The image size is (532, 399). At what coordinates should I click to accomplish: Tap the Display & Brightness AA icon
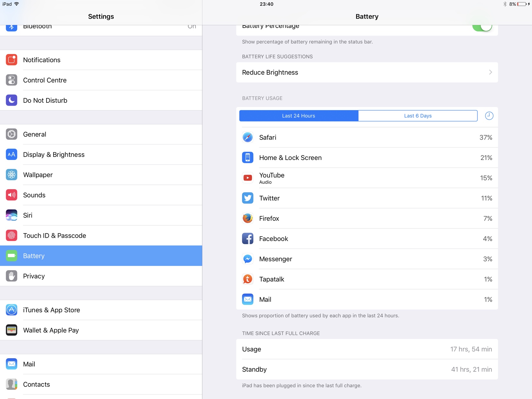[12, 155]
